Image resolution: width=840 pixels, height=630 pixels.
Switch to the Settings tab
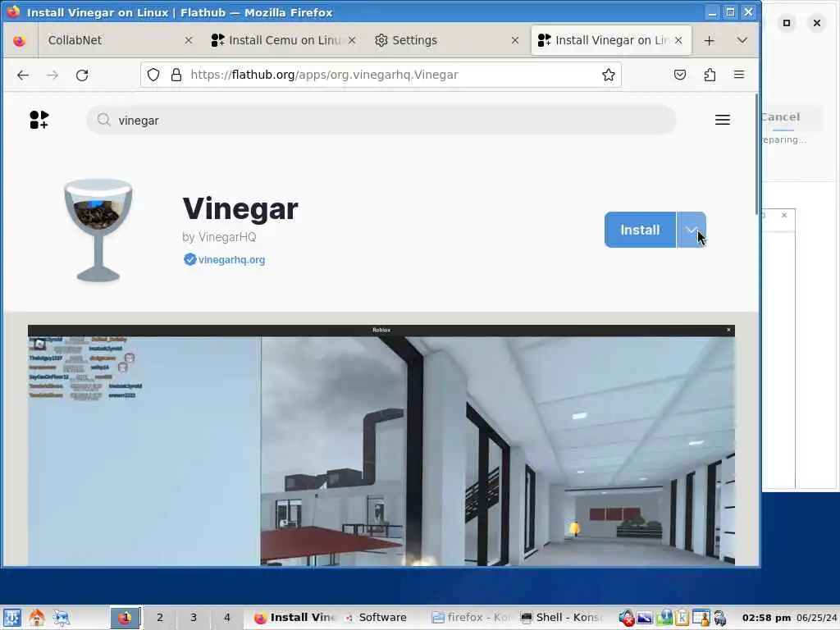[x=447, y=40]
